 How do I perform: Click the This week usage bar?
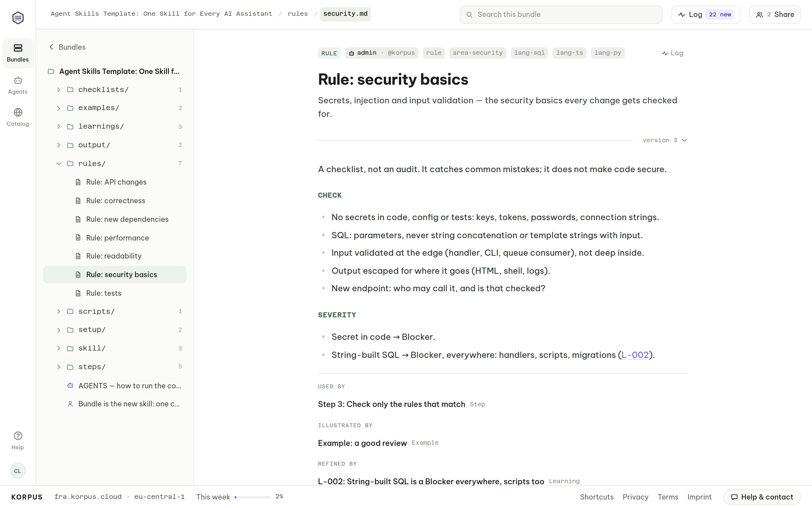252,497
